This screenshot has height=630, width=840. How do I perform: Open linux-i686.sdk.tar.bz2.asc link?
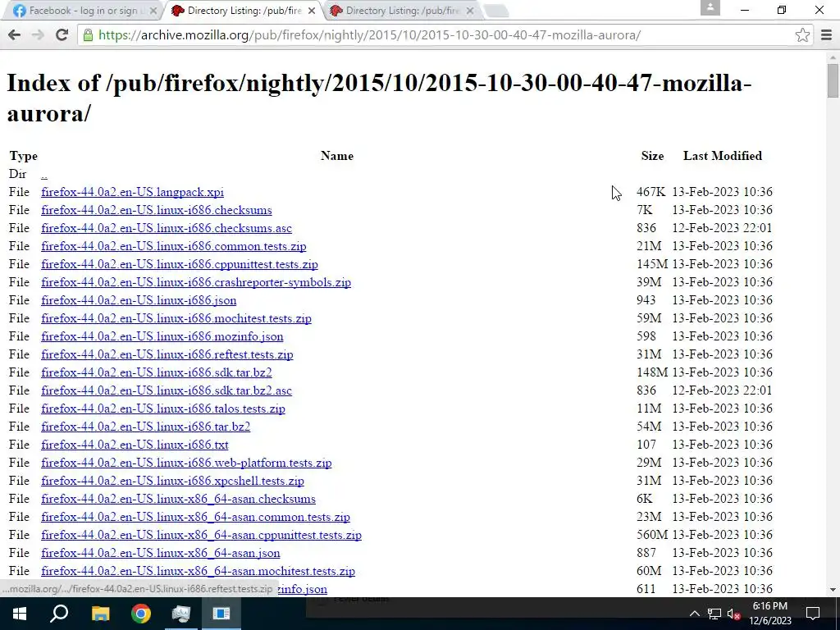click(167, 390)
